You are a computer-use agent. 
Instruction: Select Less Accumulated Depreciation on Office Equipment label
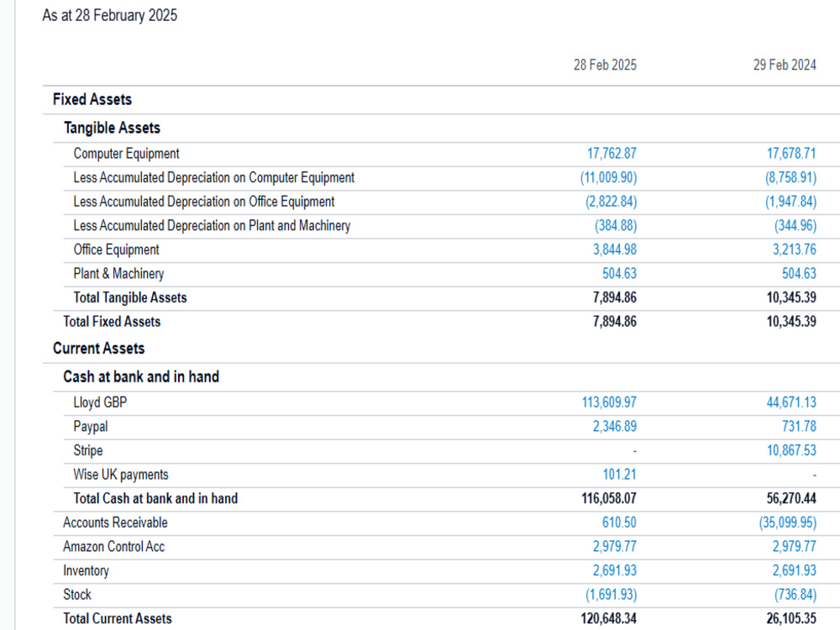point(203,202)
